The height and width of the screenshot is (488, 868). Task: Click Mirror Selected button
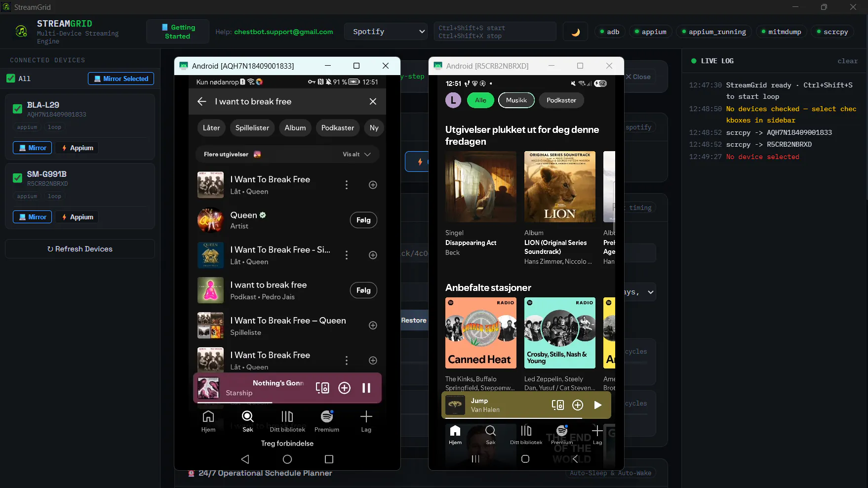(121, 79)
